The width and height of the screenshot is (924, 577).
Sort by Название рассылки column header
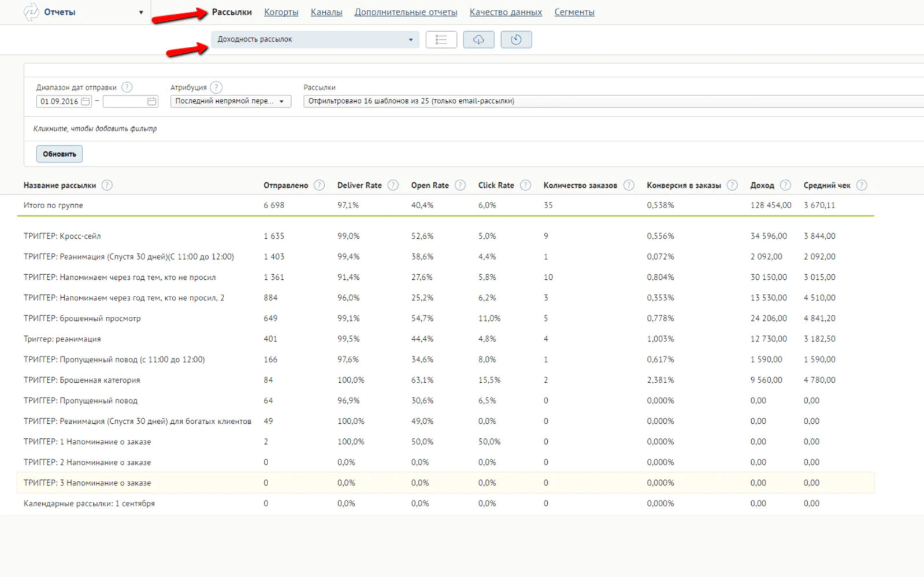(x=60, y=185)
